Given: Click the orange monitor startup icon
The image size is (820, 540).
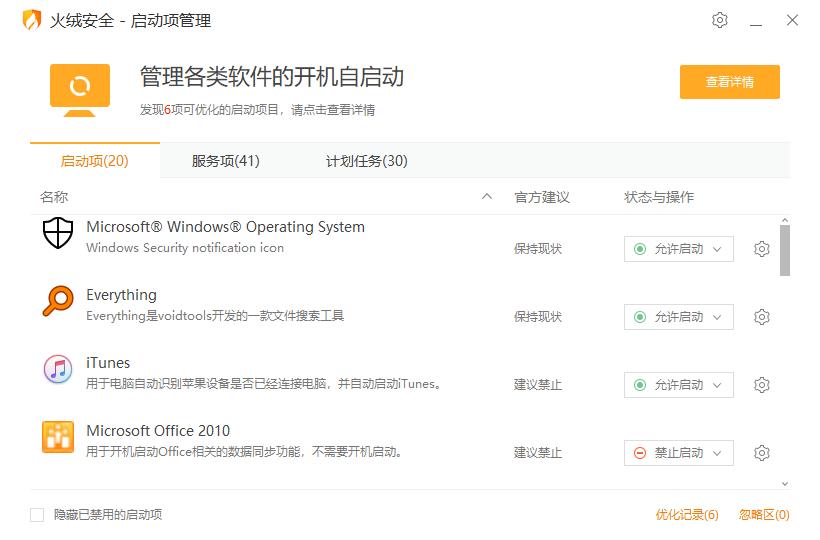Looking at the screenshot, I should (80, 90).
